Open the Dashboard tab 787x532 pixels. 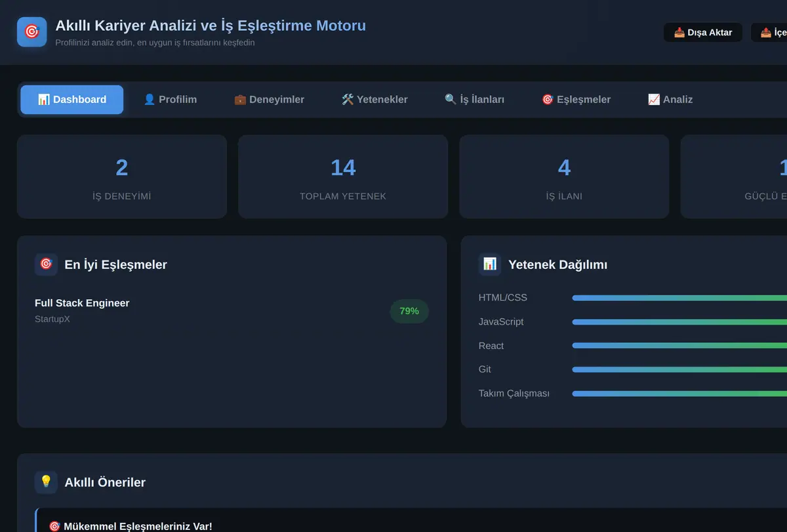coord(72,100)
